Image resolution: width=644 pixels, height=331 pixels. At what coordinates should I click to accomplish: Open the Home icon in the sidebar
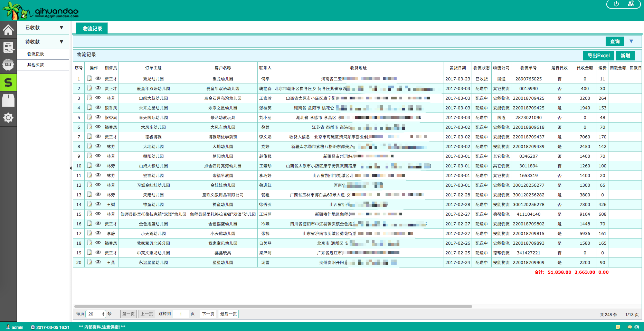(x=8, y=30)
